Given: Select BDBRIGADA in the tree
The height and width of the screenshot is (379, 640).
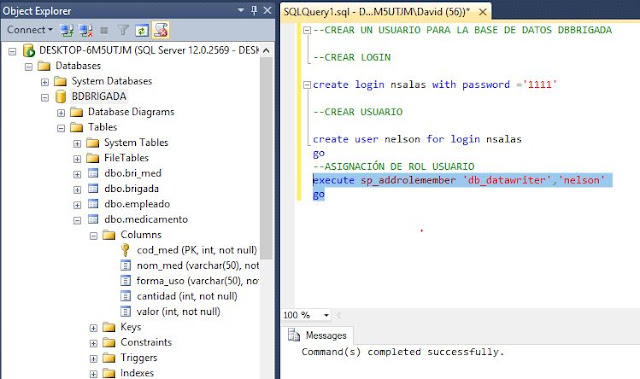Looking at the screenshot, I should [99, 96].
